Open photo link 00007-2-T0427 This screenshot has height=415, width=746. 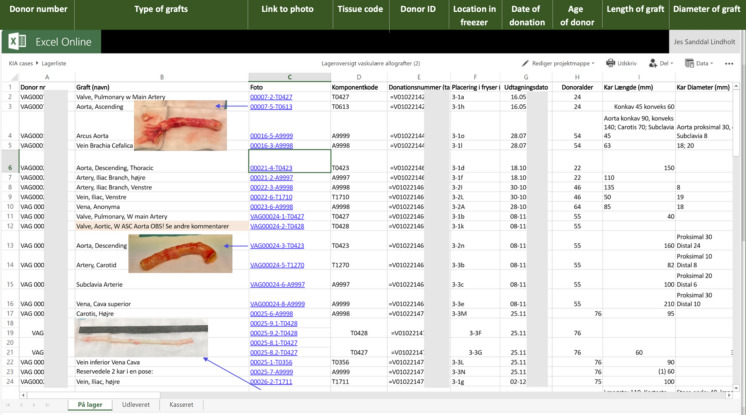(x=270, y=97)
